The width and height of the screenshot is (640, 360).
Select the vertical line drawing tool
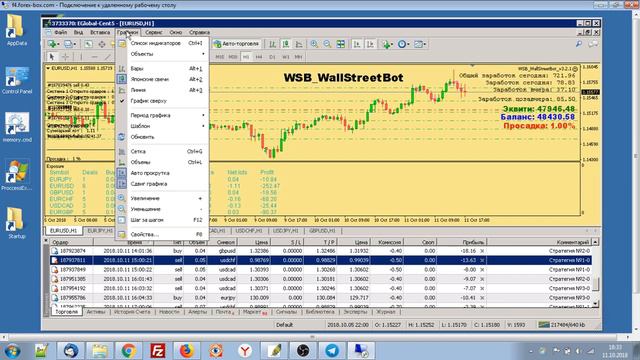point(81,57)
